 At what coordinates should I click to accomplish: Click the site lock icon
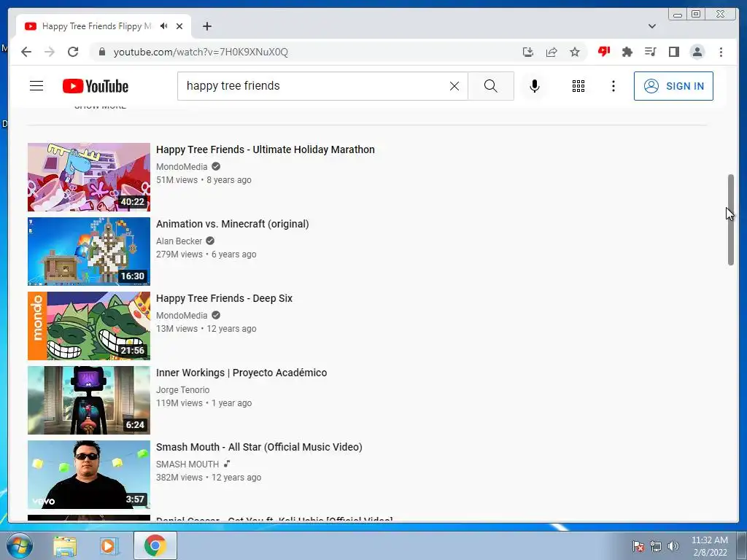[x=101, y=52]
